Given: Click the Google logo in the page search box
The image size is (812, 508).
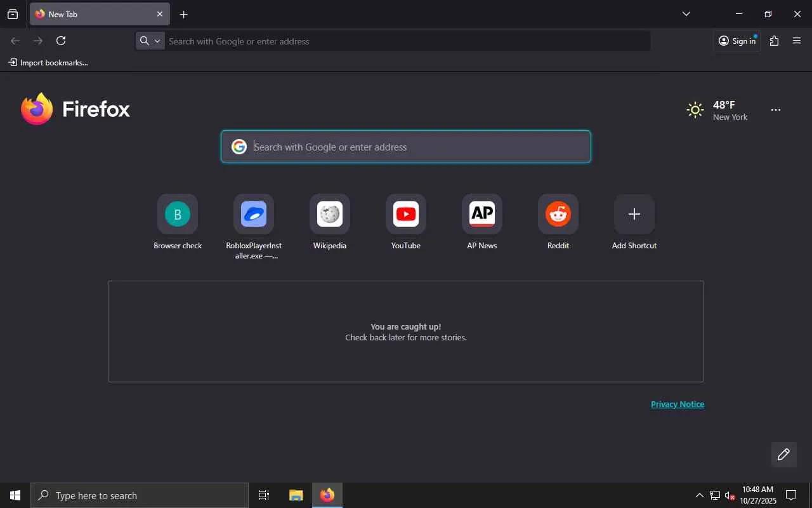Looking at the screenshot, I should click(239, 147).
